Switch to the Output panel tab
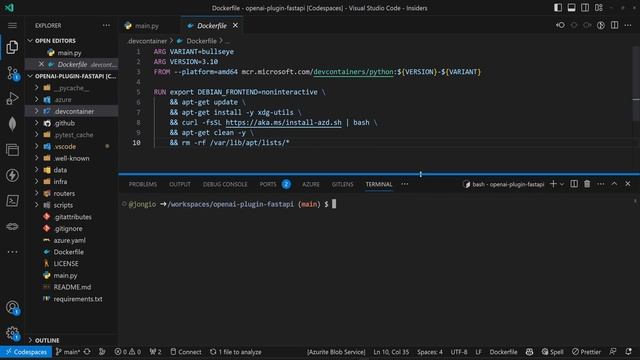The image size is (640, 360). coord(180,184)
